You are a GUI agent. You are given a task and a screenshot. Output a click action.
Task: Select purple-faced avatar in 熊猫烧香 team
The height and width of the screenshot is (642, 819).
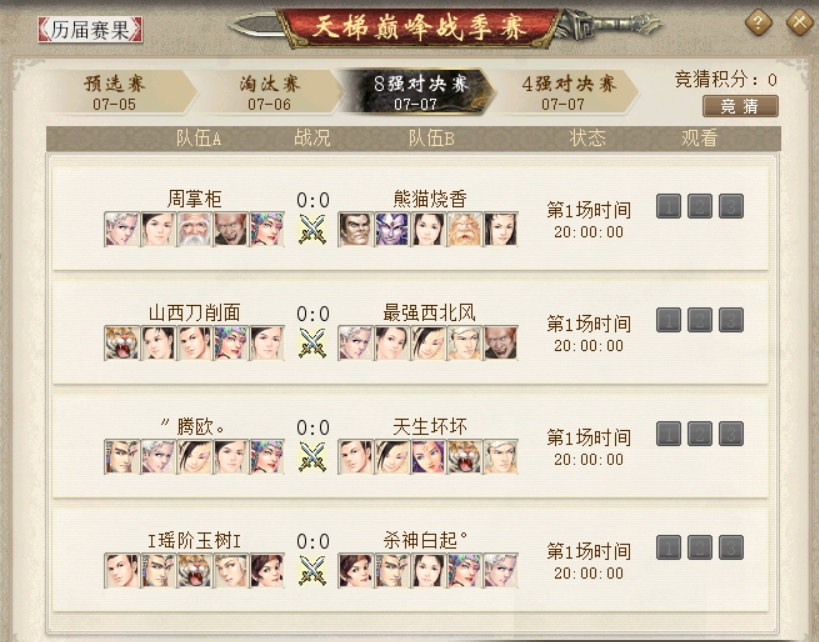tap(392, 229)
